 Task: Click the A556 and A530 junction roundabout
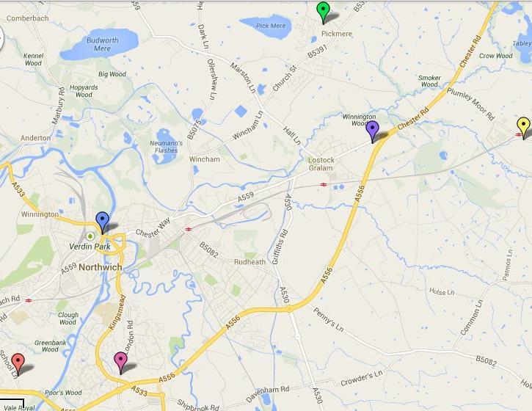[289, 309]
